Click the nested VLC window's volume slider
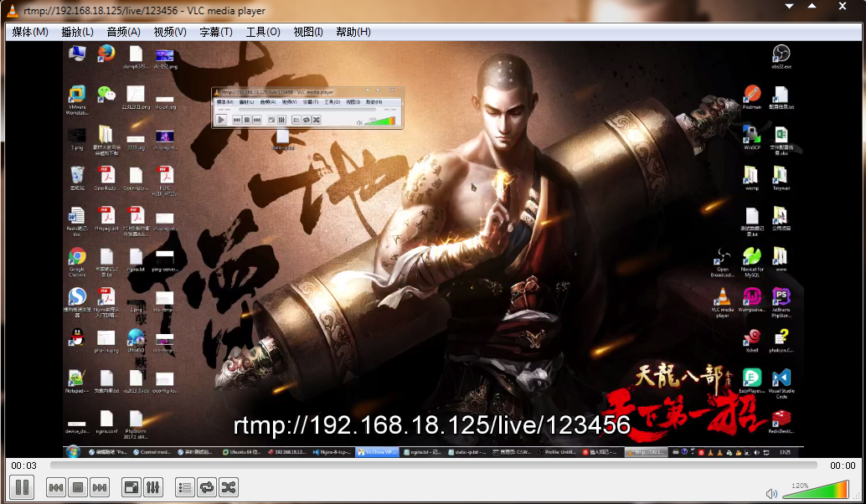 [382, 121]
